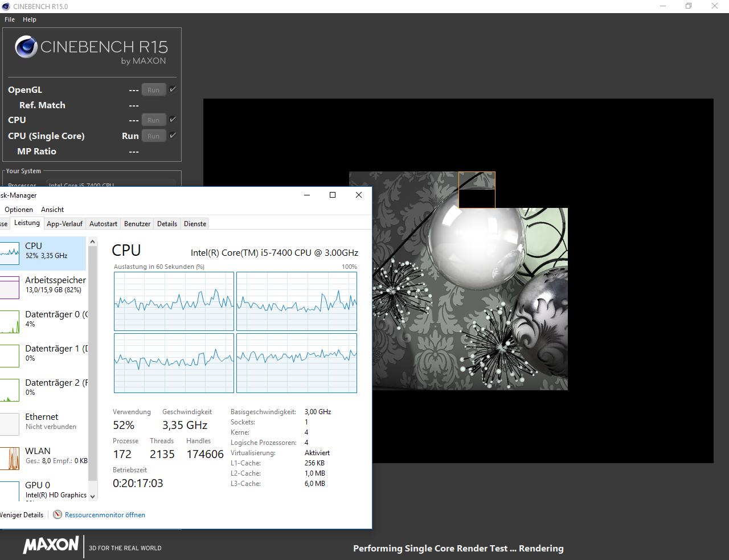
Task: Toggle the OpenGL test checkbox in Cinebench
Action: (173, 89)
